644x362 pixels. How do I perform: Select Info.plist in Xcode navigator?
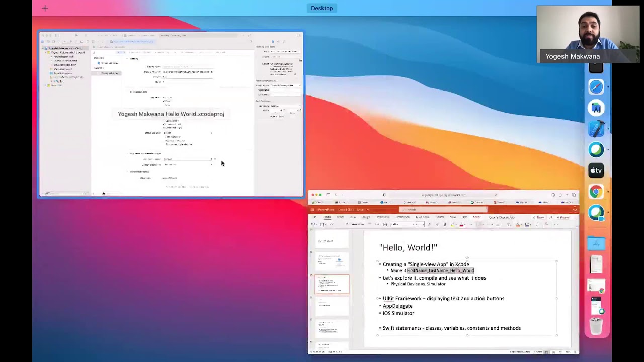(x=58, y=81)
